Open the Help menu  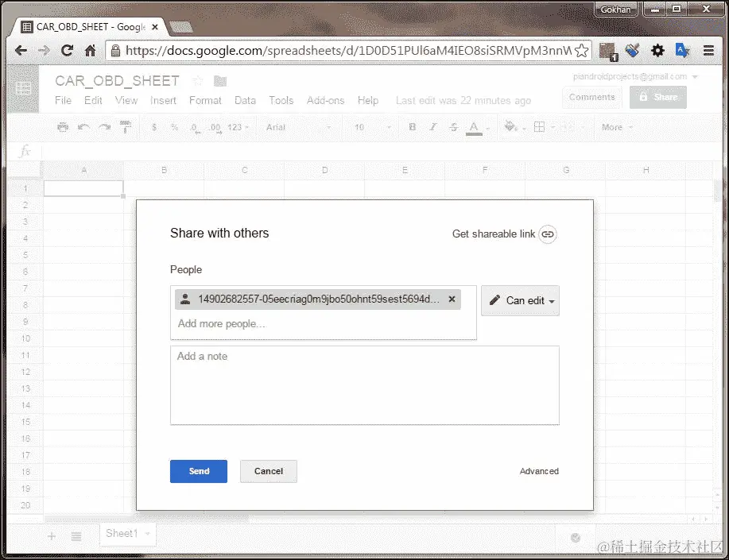pos(368,100)
